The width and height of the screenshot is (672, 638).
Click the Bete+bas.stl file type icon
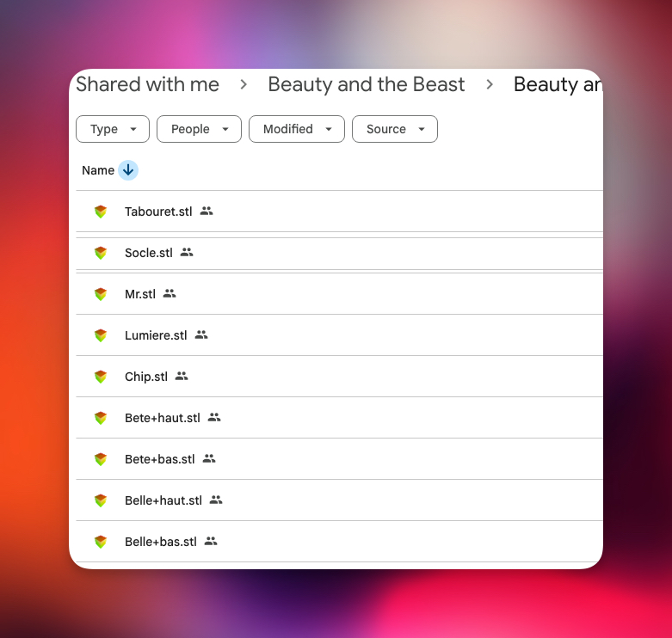coord(101,459)
